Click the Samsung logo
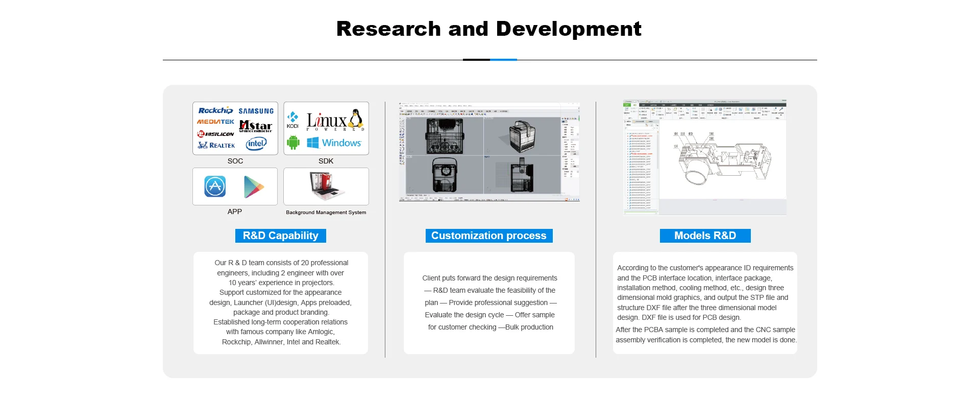Image resolution: width=980 pixels, height=397 pixels. point(256,111)
